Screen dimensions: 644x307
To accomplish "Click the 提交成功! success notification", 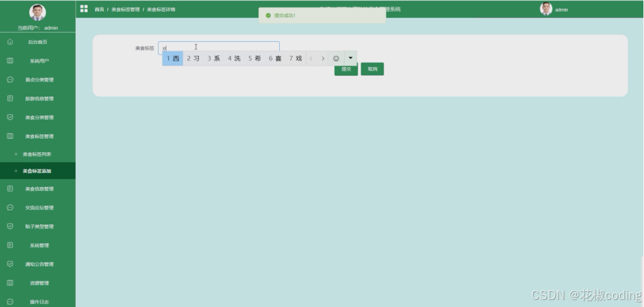I will (x=322, y=16).
